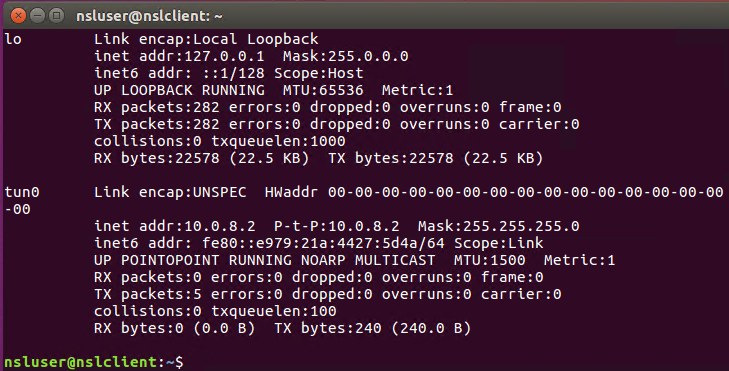Click the P-t-P:10.0.8.2 value
729x371 pixels.
pos(336,226)
